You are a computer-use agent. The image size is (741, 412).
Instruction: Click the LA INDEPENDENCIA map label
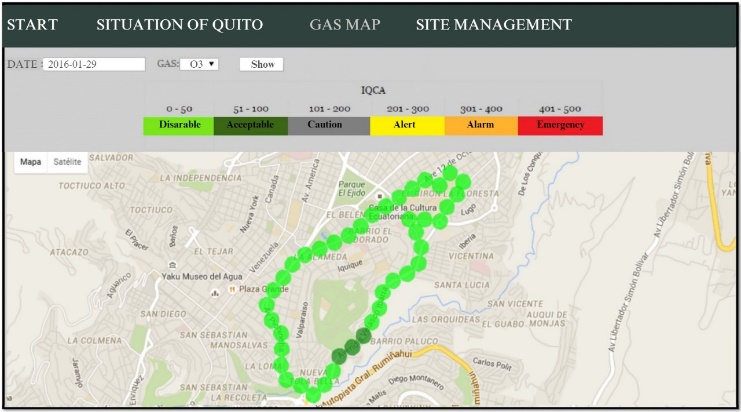[200, 178]
